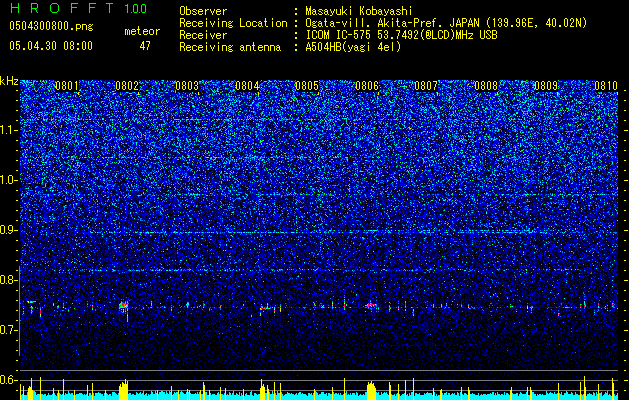Image resolution: width=629 pixels, height=400 pixels.
Task: Click the 'Receiving antenna' label
Action: click(230, 47)
